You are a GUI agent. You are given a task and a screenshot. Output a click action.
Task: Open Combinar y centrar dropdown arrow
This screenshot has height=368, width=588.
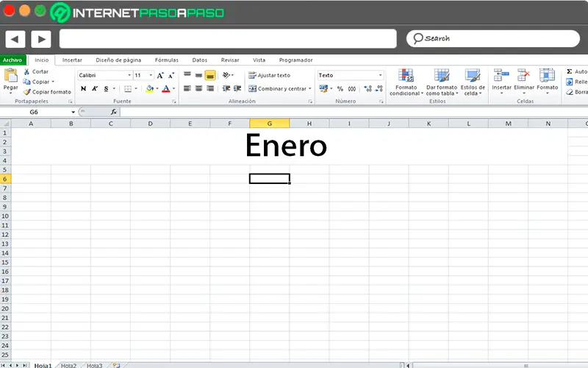[310, 88]
